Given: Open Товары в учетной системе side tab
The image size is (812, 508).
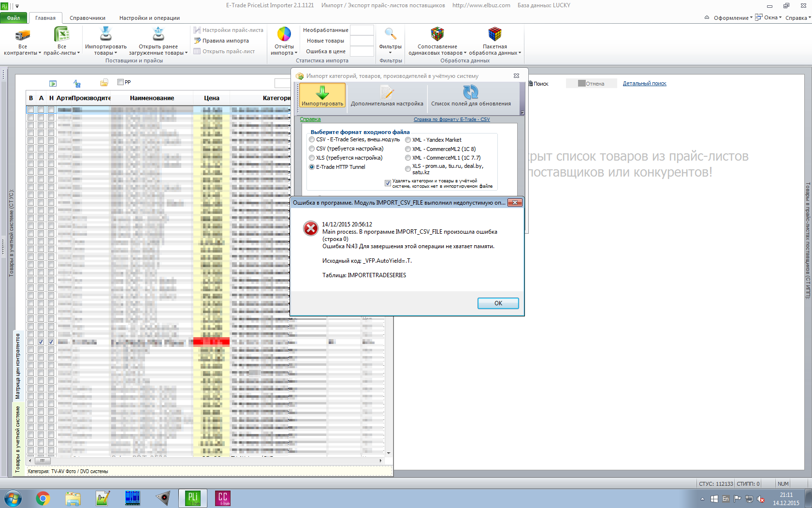Looking at the screenshot, I should [x=18, y=439].
